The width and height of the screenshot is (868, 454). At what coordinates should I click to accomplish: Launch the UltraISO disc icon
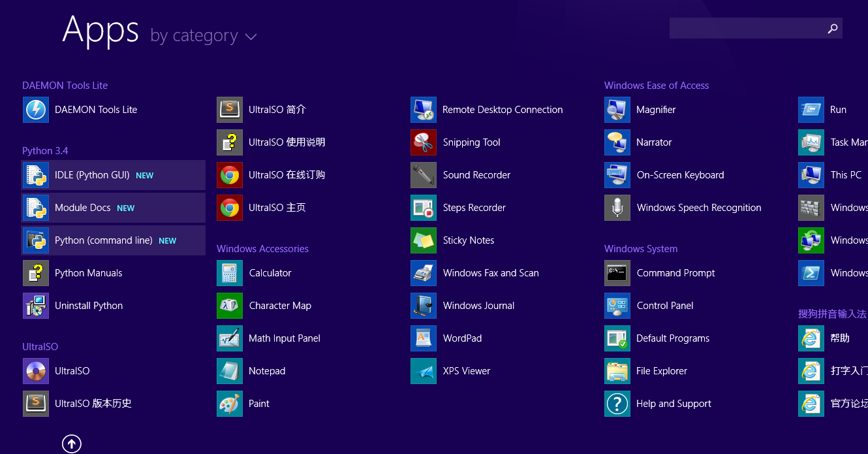pyautogui.click(x=36, y=371)
